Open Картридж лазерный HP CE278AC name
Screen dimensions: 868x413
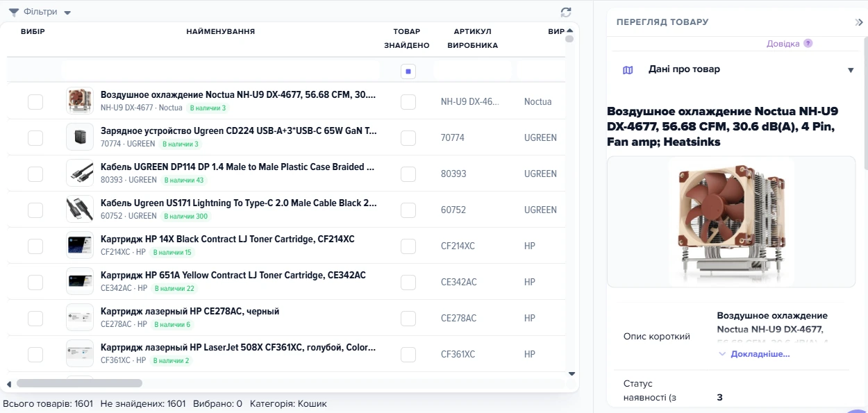pyautogui.click(x=190, y=312)
